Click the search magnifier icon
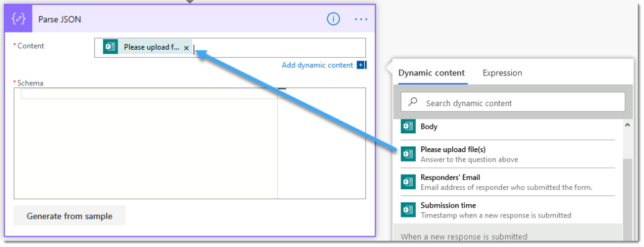Viewport: 644px width, 247px height. pos(413,102)
